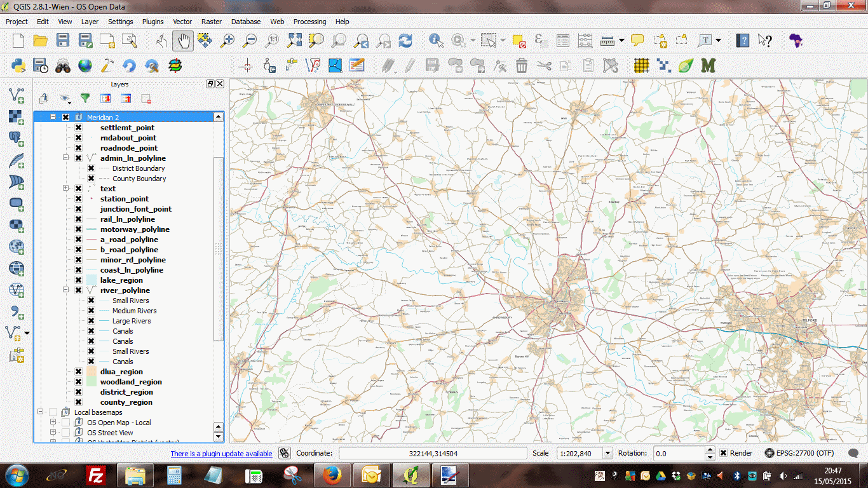Click the Rotation value field
This screenshot has height=488, width=868.
679,453
